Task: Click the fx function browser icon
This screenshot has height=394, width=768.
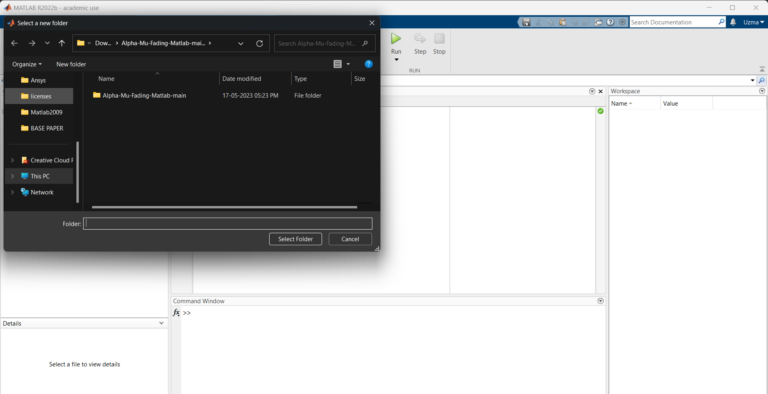Action: click(176, 313)
